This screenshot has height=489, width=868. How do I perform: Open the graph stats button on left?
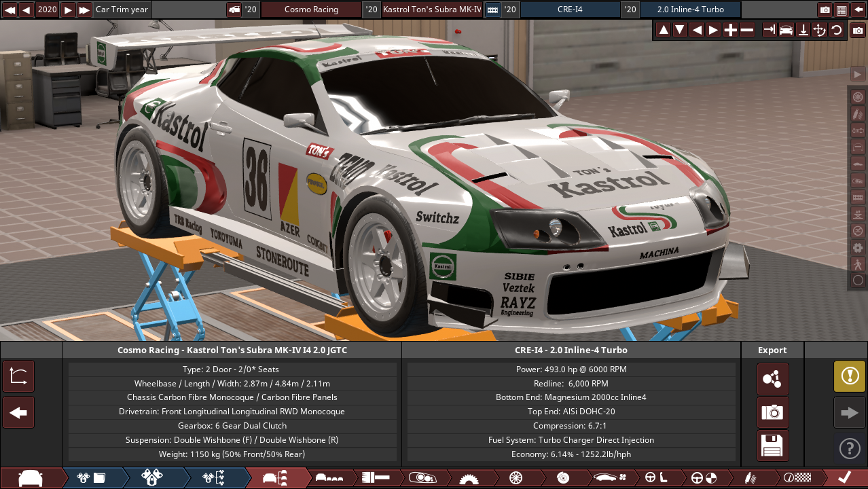(x=18, y=377)
